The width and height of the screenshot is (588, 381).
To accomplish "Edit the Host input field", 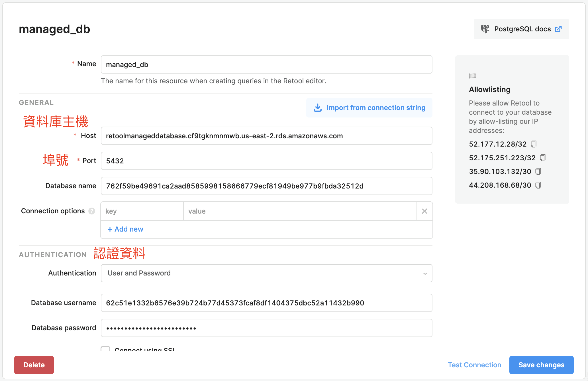I will 267,136.
